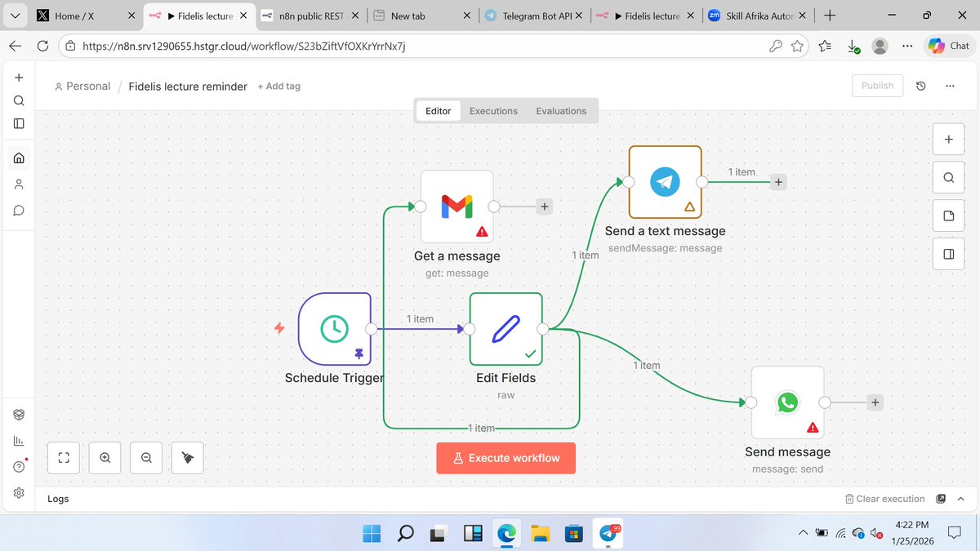This screenshot has width=980, height=551.
Task: Add a node after the Gmail node output
Action: click(x=545, y=207)
